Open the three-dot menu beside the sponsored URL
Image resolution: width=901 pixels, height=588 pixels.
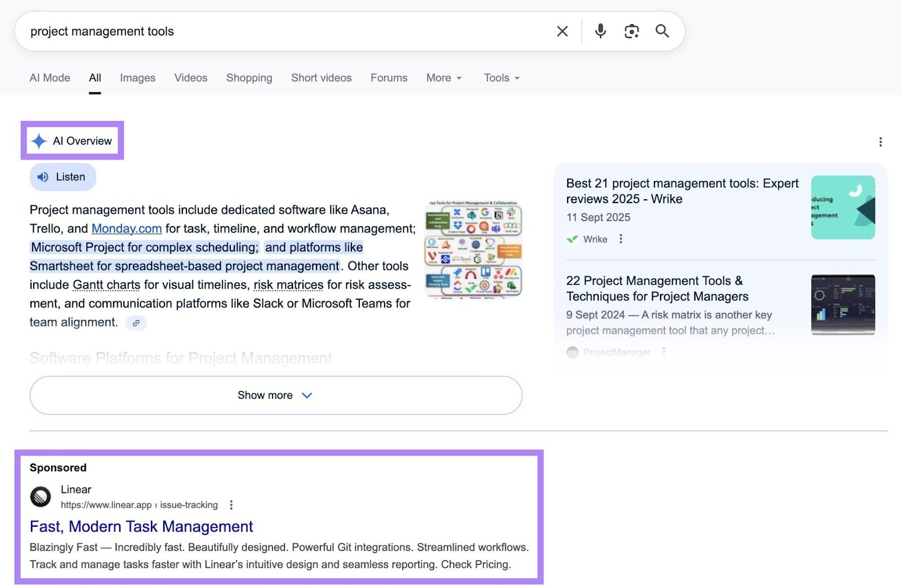[x=231, y=505]
